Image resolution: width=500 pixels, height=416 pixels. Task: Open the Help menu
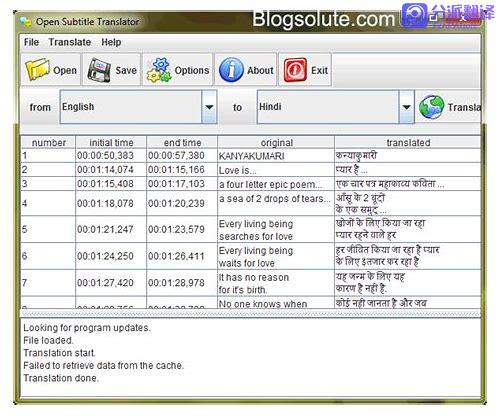pyautogui.click(x=111, y=42)
